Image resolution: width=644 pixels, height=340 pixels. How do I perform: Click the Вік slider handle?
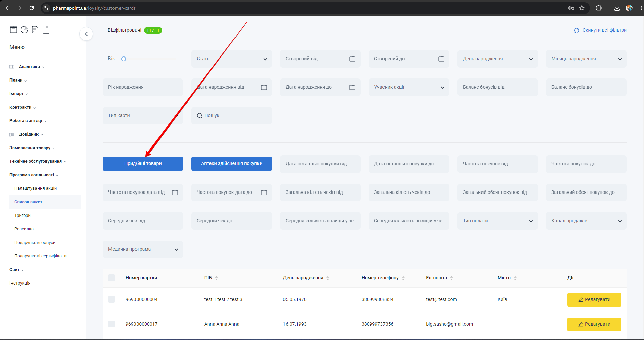(124, 59)
